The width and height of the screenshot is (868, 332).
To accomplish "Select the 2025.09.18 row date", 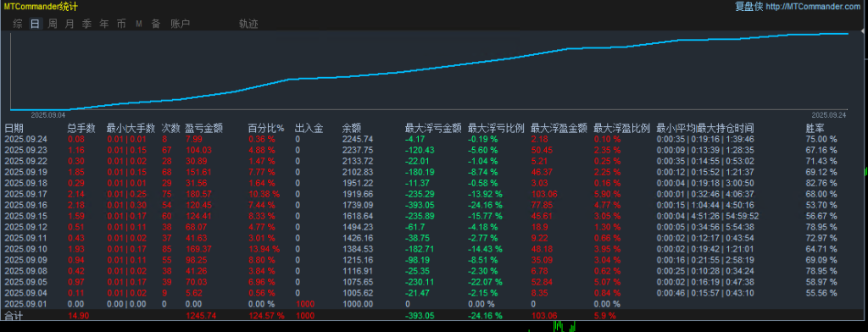I will (x=25, y=183).
